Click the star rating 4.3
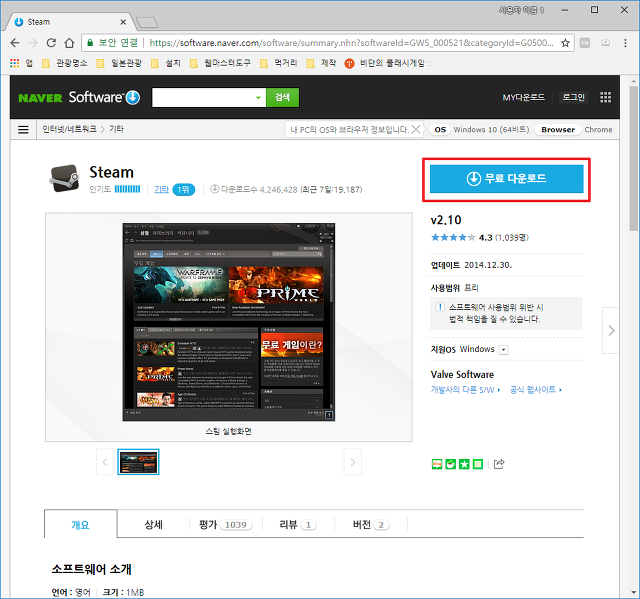 [480, 237]
